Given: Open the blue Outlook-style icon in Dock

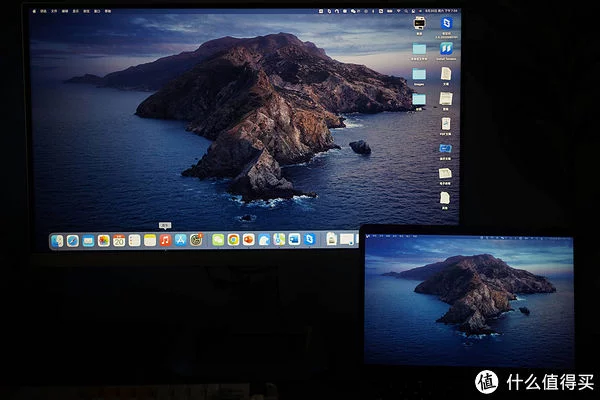Looking at the screenshot, I should coord(294,240).
